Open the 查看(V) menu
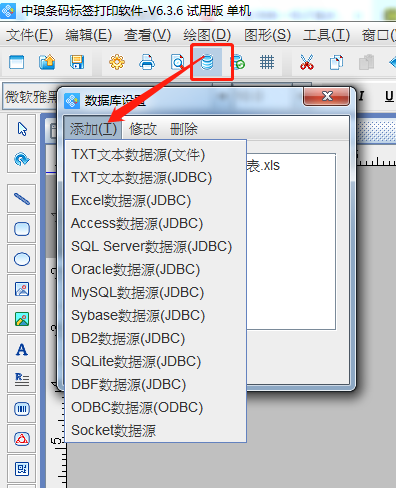The image size is (396, 488). (x=147, y=35)
